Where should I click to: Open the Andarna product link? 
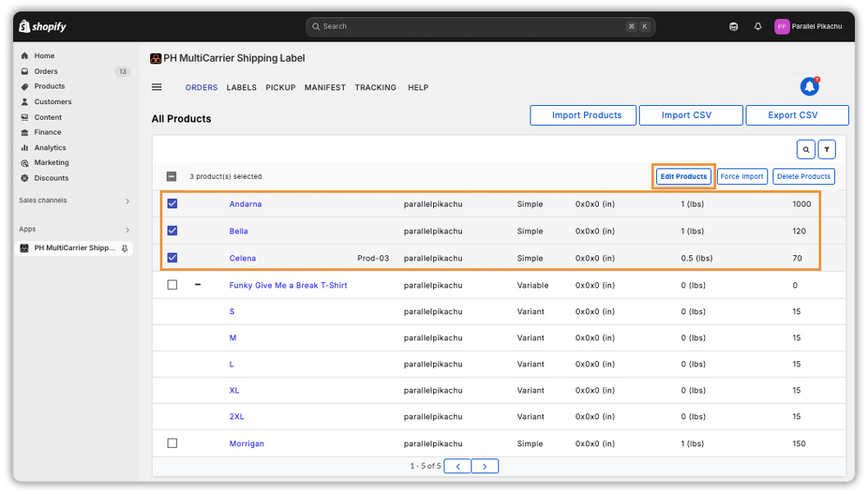(246, 204)
